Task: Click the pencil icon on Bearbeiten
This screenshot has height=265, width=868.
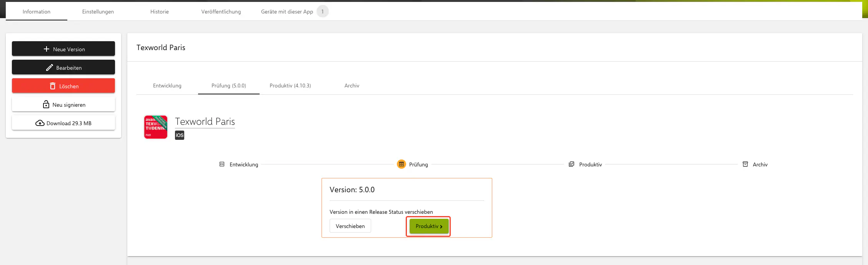Action: coord(50,67)
